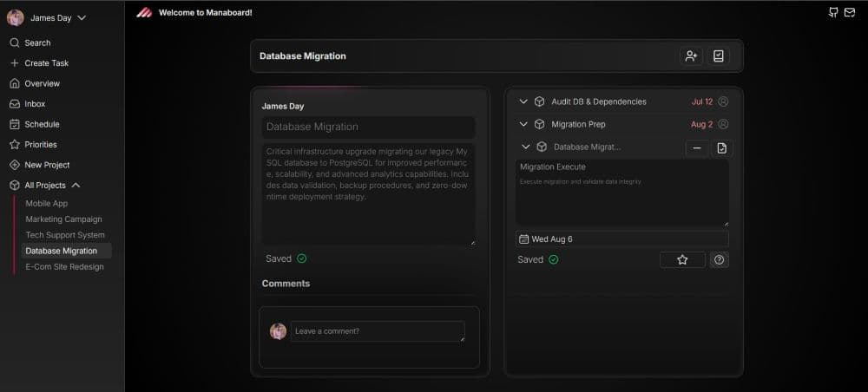This screenshot has height=392, width=868.
Task: Open the Wed Aug 6 date picker
Action: coord(621,238)
